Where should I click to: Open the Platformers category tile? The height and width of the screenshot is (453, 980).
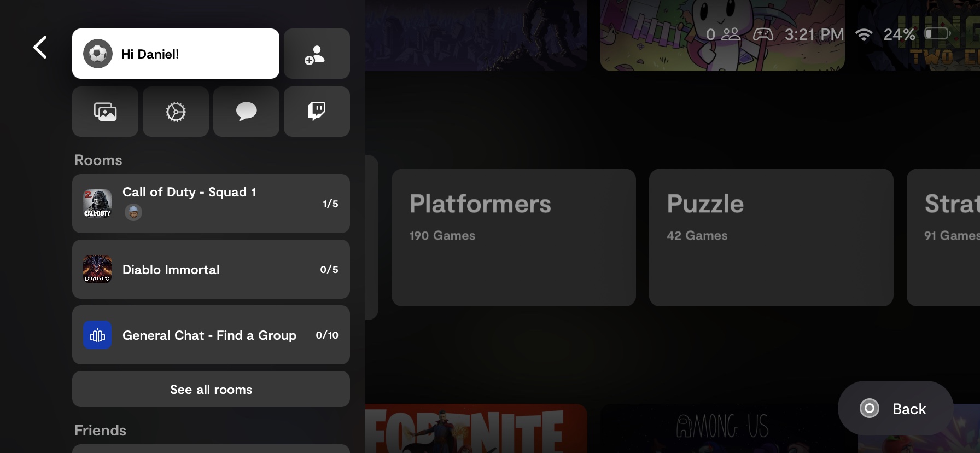(x=514, y=237)
